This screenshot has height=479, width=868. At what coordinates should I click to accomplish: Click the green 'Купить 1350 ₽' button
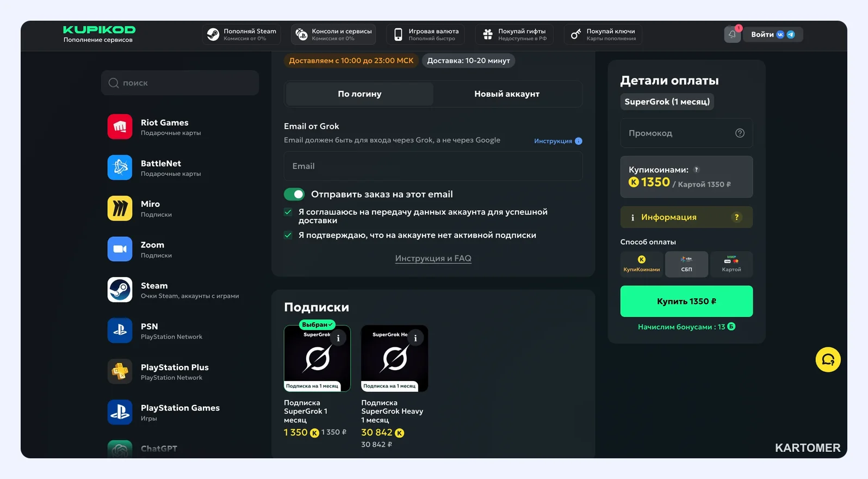click(x=686, y=301)
